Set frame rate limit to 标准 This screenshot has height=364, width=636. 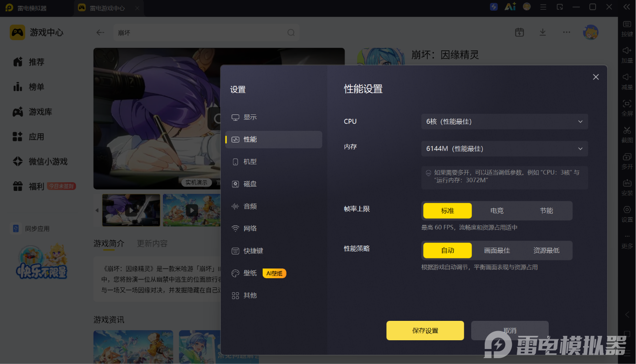[x=447, y=211]
